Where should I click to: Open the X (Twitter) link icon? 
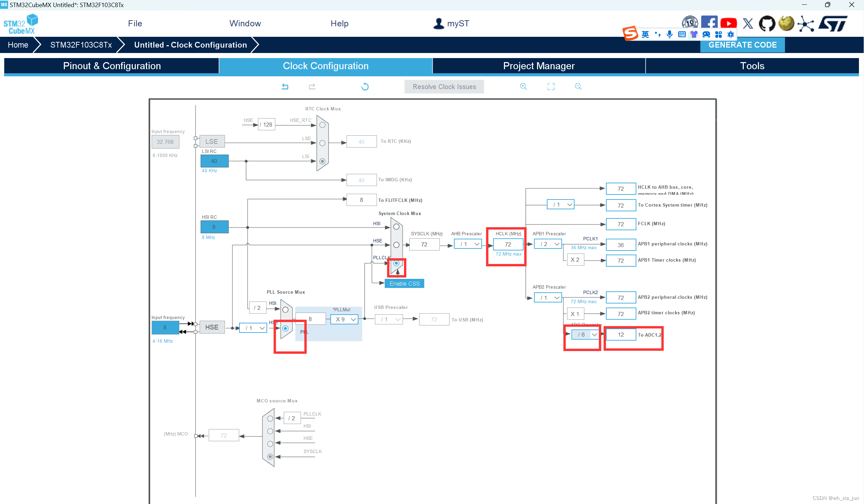pyautogui.click(x=748, y=24)
